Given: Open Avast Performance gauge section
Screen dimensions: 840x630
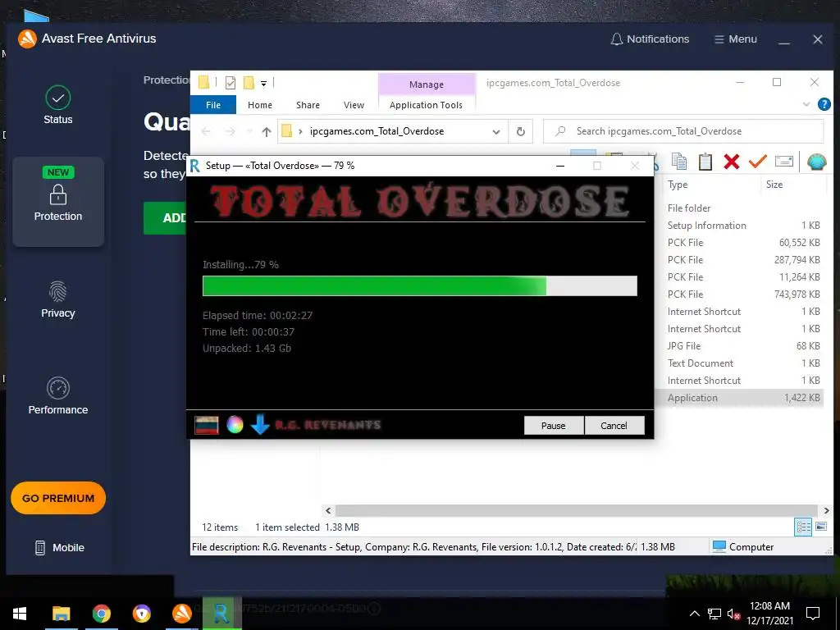Looking at the screenshot, I should [58, 396].
